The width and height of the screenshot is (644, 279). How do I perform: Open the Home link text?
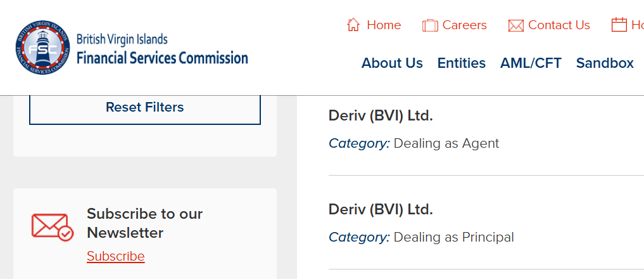tap(384, 25)
